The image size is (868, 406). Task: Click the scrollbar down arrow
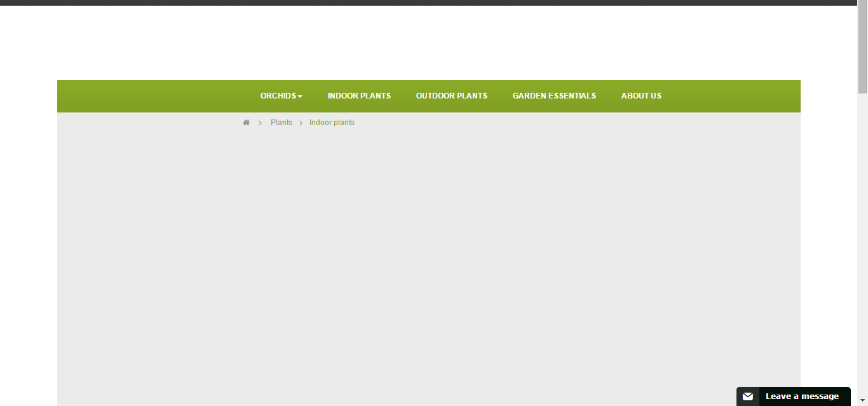(863, 401)
